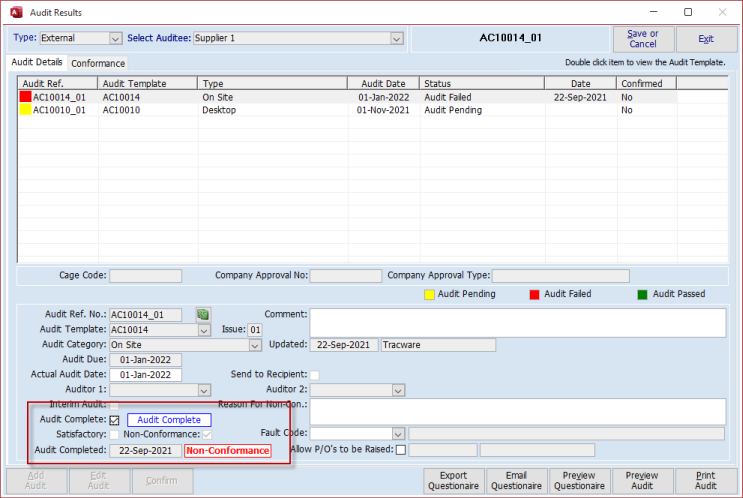Screen dimensions: 743x498
Task: Click the yellow Audit Pending legend square
Action: (x=429, y=294)
